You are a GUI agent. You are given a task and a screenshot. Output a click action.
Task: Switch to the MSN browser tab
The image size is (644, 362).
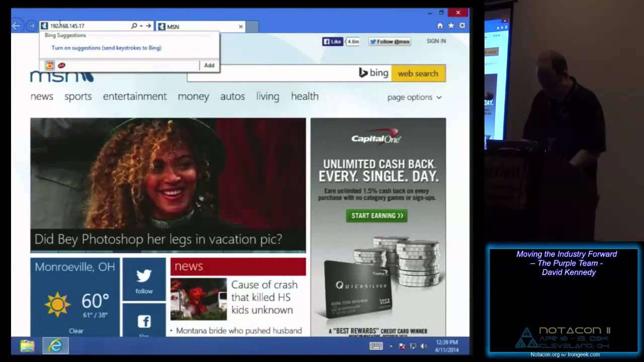[x=200, y=26]
